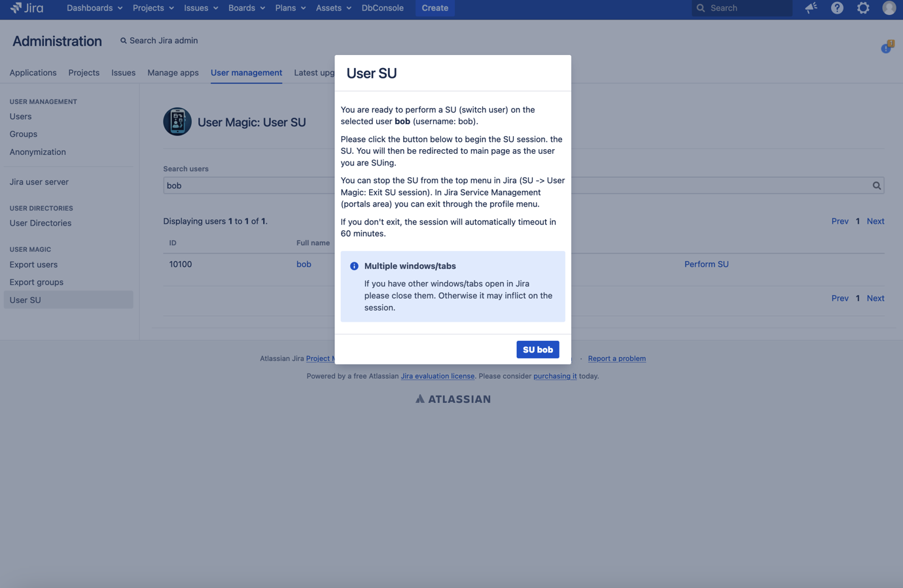Open Jira evaluation license link

pyautogui.click(x=437, y=376)
